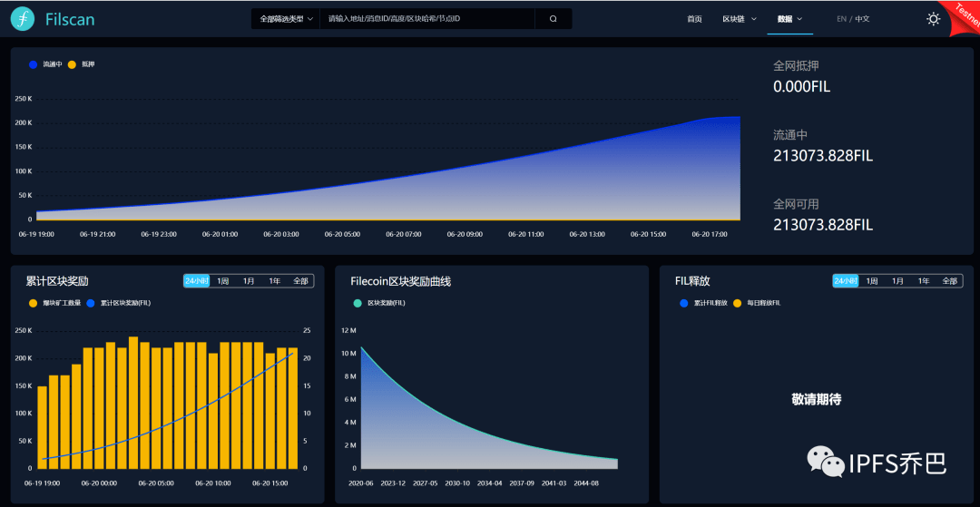Toggle 每日释放FIL legend series
The height and width of the screenshot is (507, 980).
(x=756, y=303)
